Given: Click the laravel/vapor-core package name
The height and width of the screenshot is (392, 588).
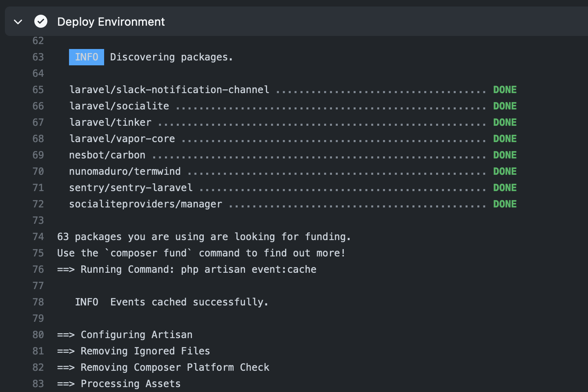Looking at the screenshot, I should click(122, 139).
